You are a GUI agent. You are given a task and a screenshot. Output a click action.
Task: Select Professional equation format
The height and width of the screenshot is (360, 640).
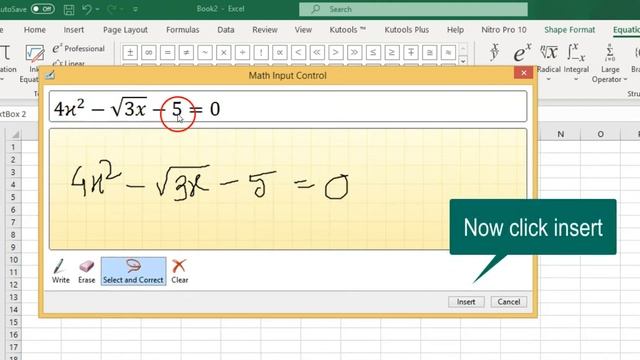(x=78, y=49)
